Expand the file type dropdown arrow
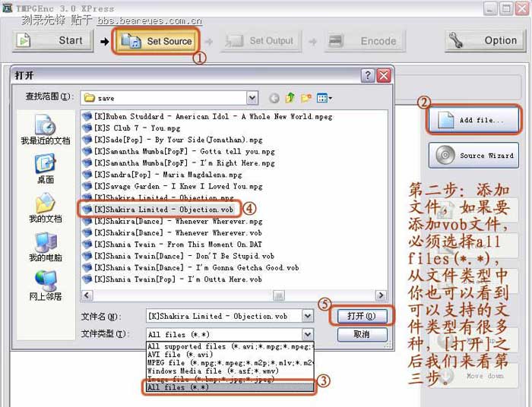Viewport: 532px width, 407px height. click(308, 334)
